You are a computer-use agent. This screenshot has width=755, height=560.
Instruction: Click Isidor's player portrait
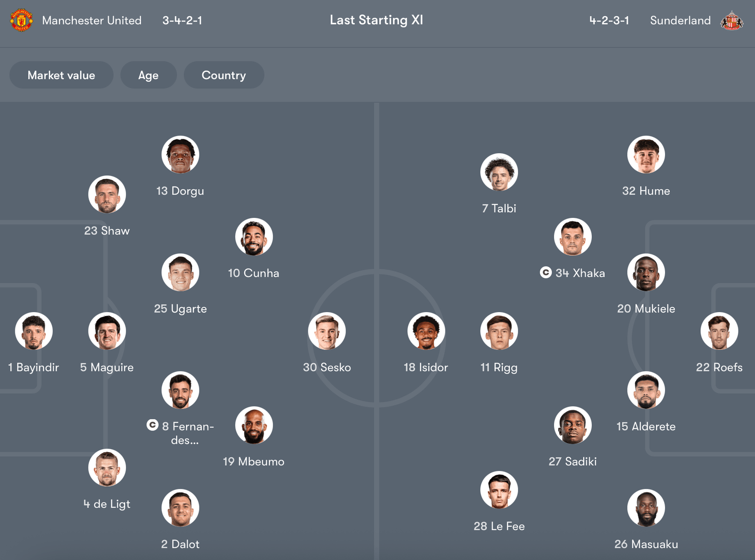[x=426, y=331]
